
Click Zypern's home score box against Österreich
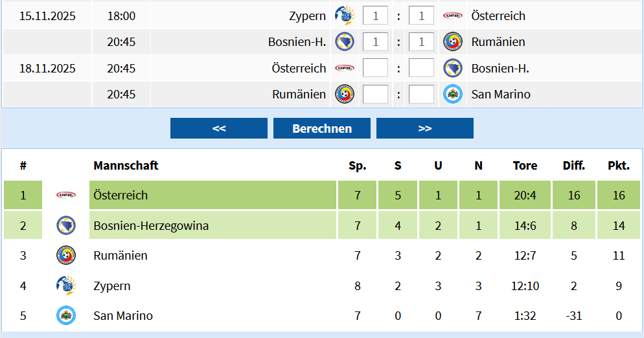click(x=375, y=16)
